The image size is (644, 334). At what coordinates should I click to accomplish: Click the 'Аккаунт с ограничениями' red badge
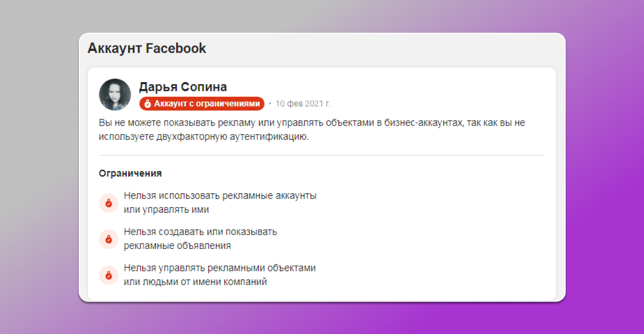point(202,103)
